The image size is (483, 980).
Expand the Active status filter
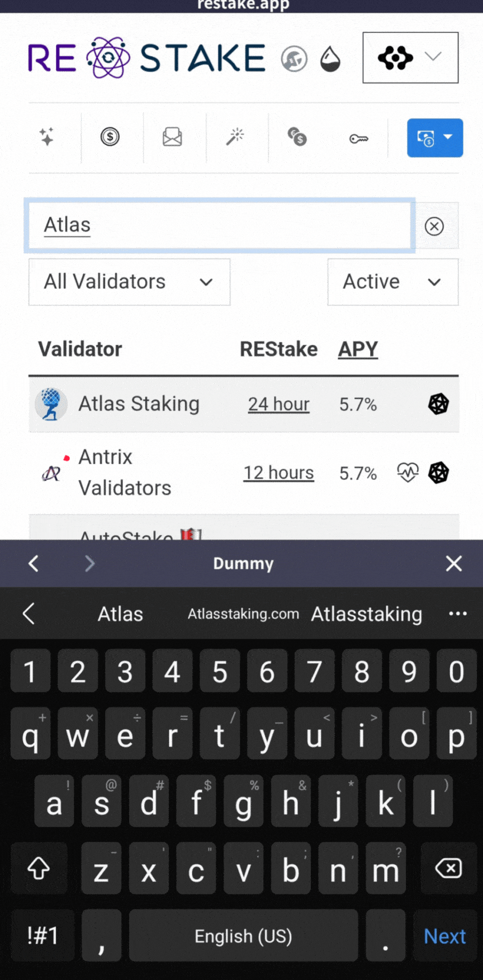392,282
